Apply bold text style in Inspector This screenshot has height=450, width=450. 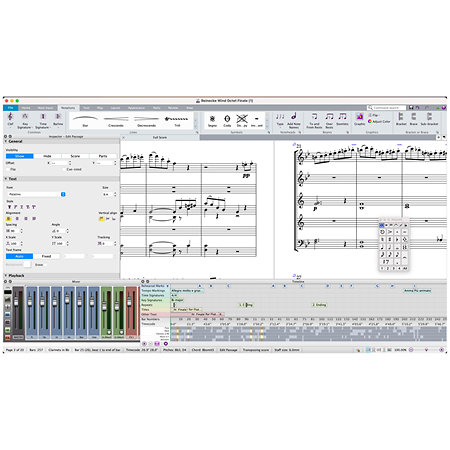coord(9,207)
